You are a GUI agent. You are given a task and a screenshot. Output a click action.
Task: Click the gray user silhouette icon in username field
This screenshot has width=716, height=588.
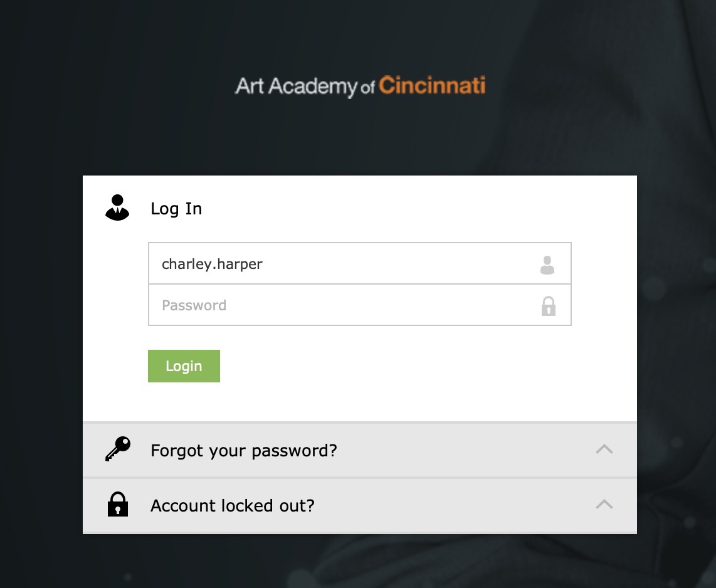[547, 265]
